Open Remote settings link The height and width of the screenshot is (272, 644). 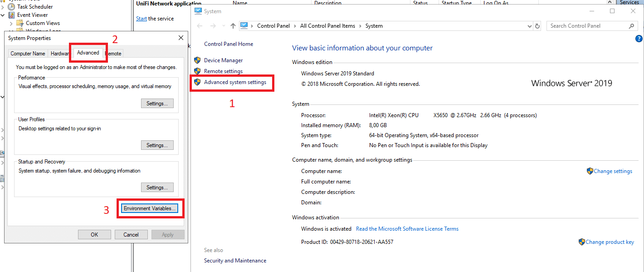(x=223, y=71)
